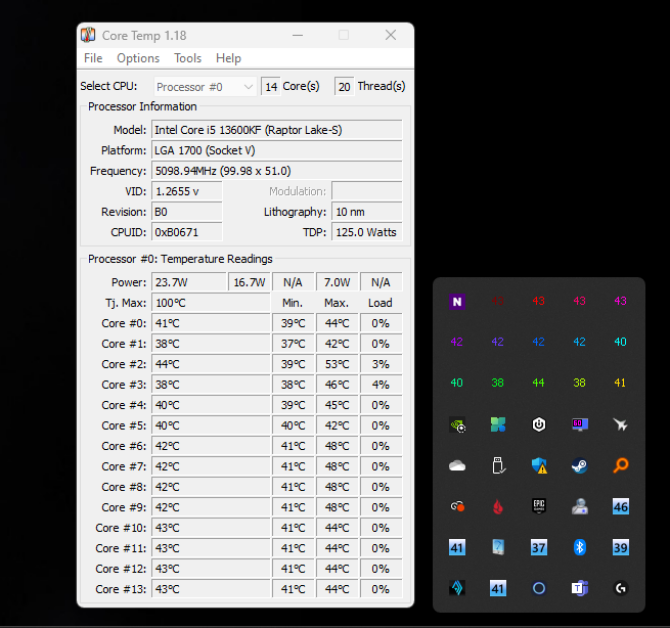Click the Platform field LGA 1700 (Socket V)

276,150
